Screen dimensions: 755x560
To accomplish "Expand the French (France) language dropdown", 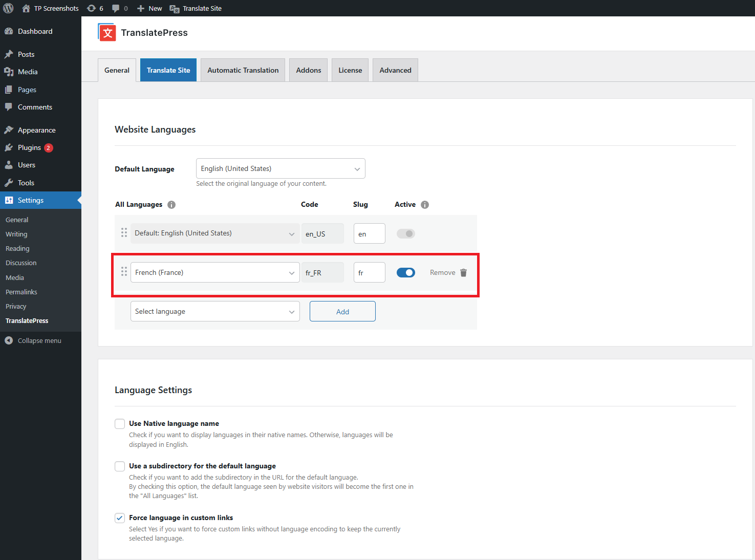I will pos(215,272).
